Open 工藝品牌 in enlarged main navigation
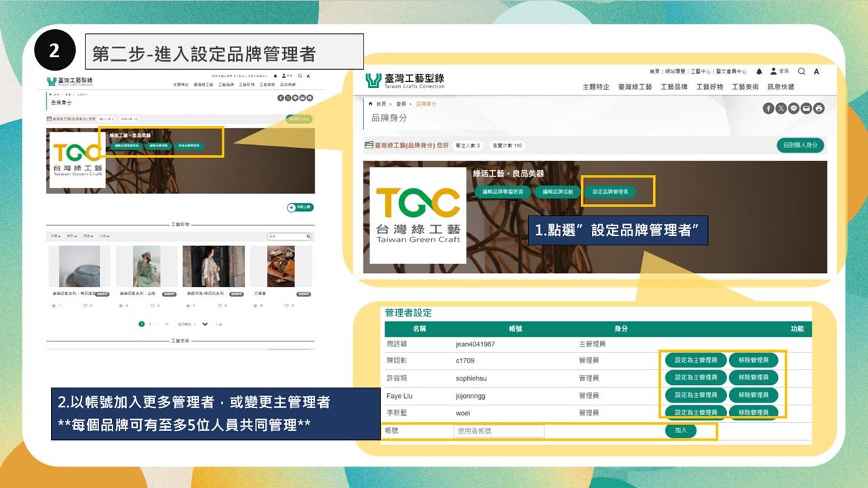Screen dimensions: 868x488 [674, 87]
